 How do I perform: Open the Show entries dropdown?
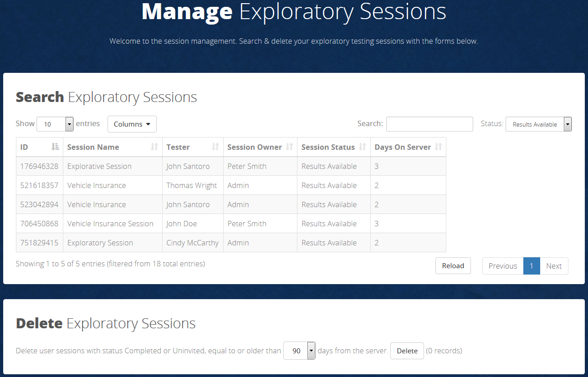pos(55,124)
